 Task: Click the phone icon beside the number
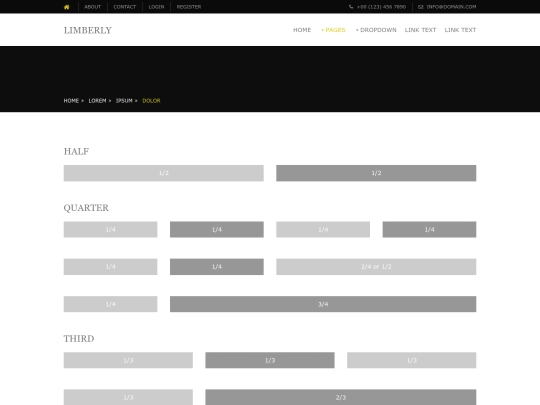click(x=351, y=7)
